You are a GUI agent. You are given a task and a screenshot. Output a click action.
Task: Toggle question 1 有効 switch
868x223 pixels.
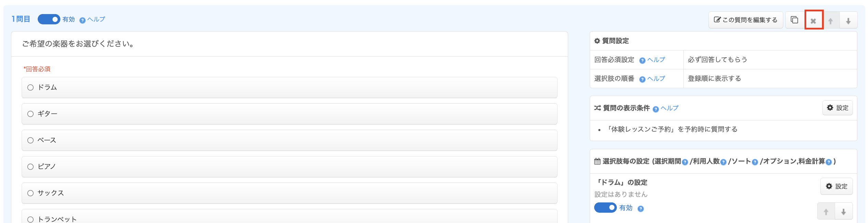tap(49, 19)
